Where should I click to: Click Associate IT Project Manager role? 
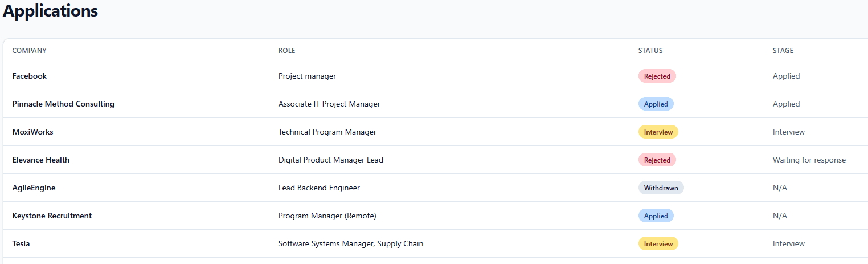(329, 104)
